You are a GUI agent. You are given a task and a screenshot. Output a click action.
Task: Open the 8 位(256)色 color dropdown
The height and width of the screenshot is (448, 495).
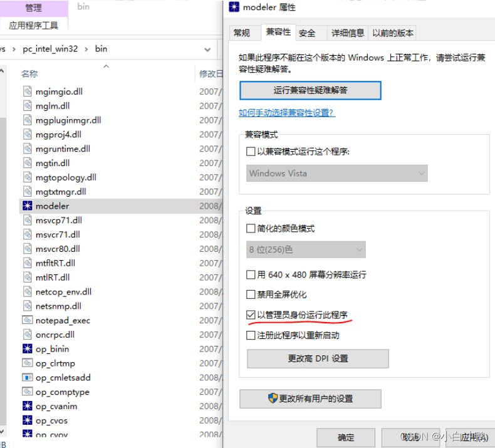(306, 250)
